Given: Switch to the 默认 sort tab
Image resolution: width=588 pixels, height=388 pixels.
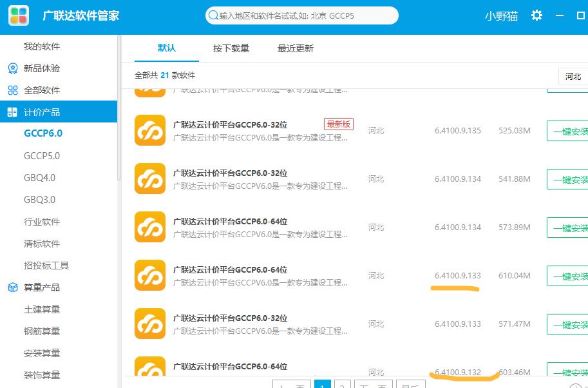Looking at the screenshot, I should coord(167,48).
